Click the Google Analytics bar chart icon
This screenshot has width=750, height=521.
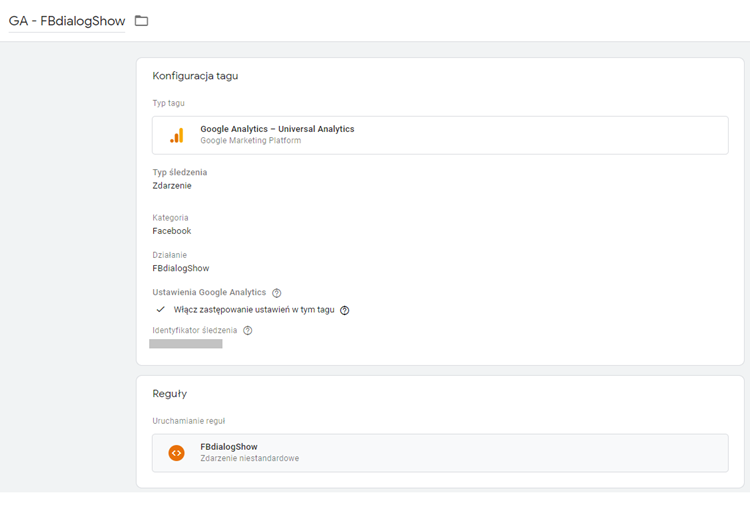(x=176, y=135)
